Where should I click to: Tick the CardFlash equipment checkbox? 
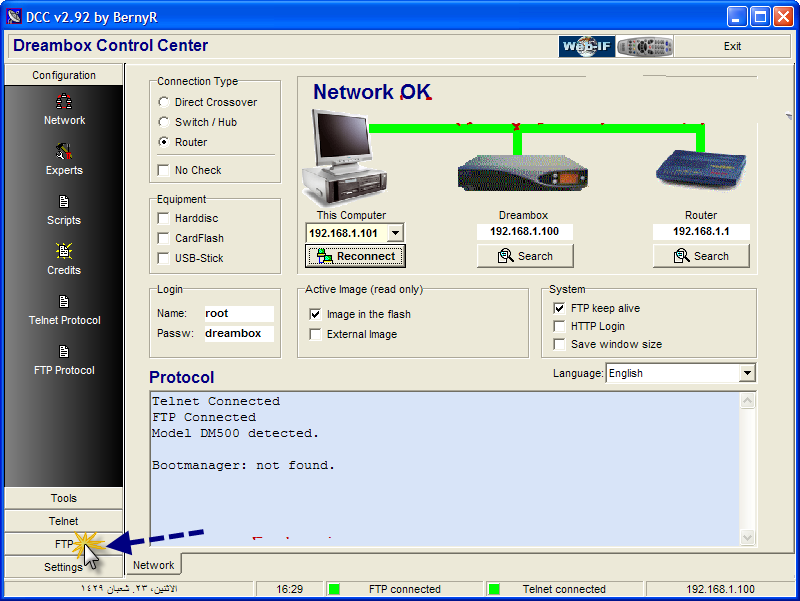(163, 238)
